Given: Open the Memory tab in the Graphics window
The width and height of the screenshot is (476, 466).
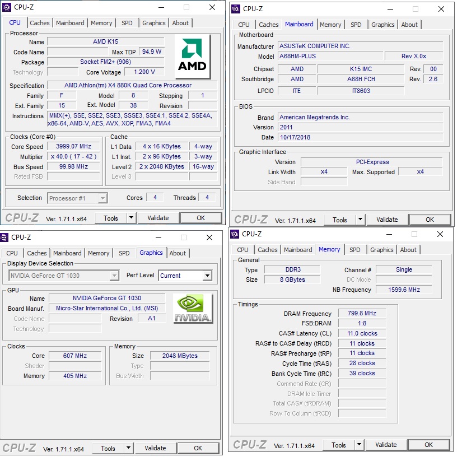Looking at the screenshot, I should (99, 253).
